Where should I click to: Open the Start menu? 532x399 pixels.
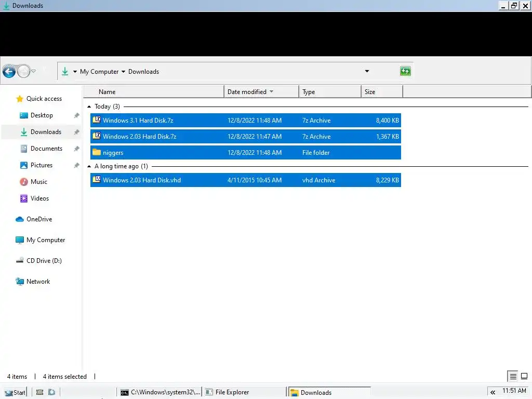(15, 392)
